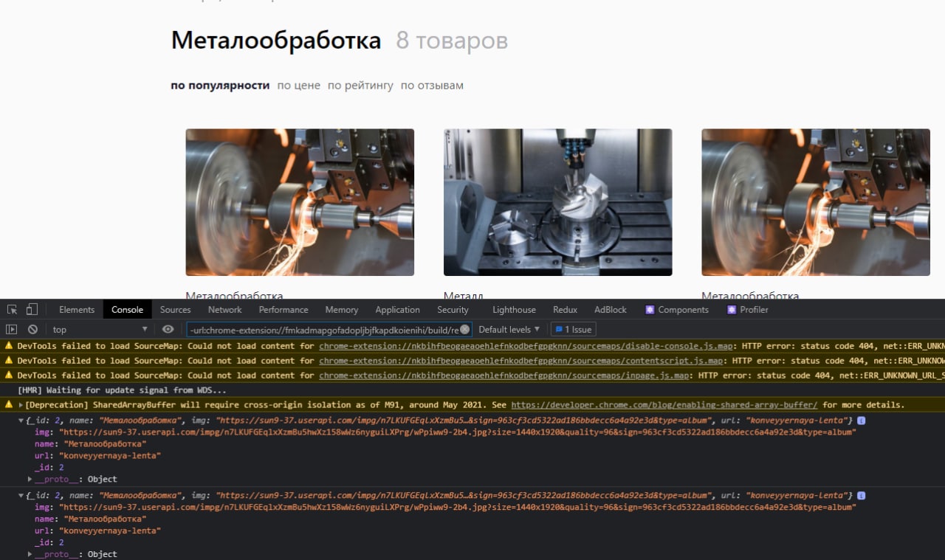This screenshot has height=560, width=945.
Task: Open the Performance tab
Action: click(283, 310)
